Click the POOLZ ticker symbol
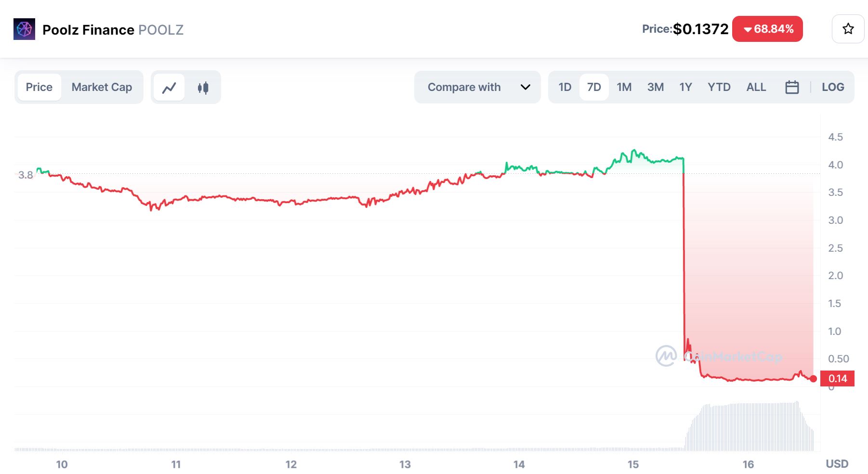The width and height of the screenshot is (868, 474). click(x=161, y=30)
